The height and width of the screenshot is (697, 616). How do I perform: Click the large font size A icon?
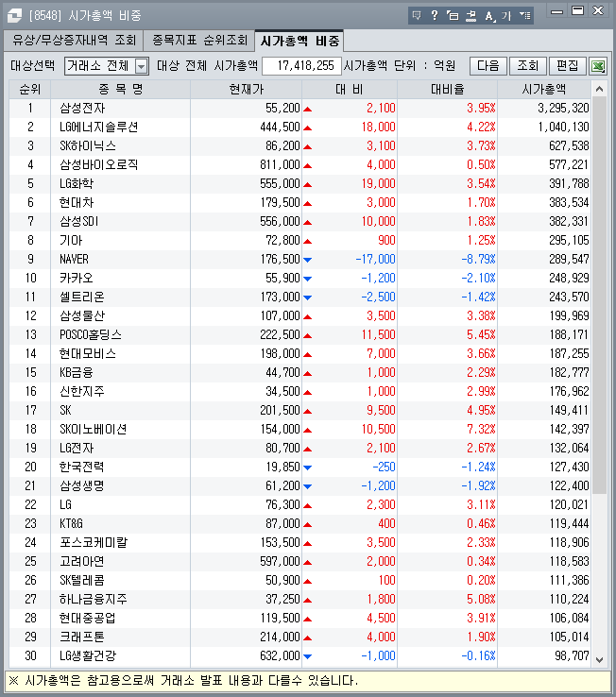[489, 16]
